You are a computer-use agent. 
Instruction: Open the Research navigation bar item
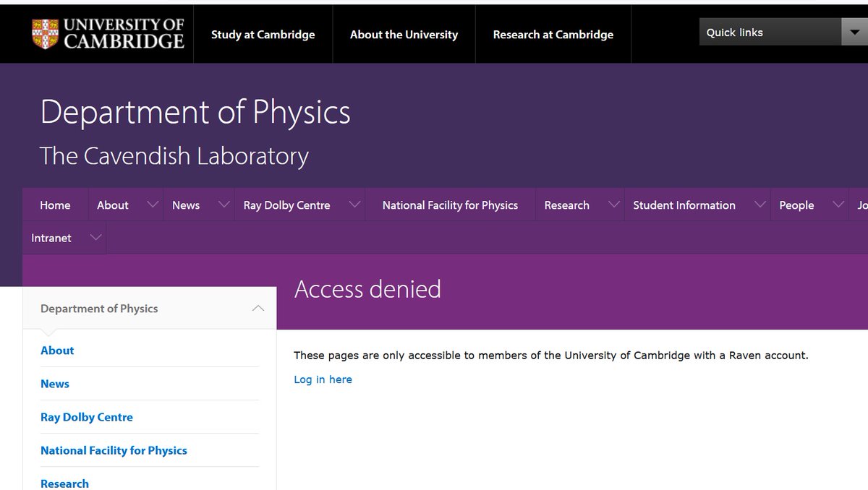click(567, 205)
